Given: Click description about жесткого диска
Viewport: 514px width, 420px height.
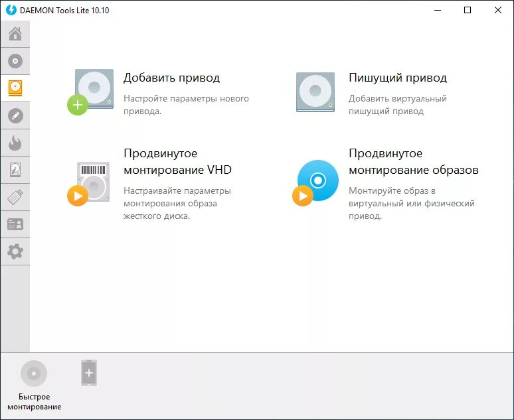Looking at the screenshot, I should 177,203.
